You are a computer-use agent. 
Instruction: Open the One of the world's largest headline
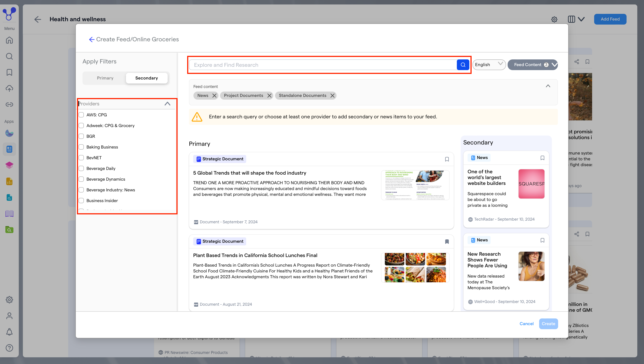tap(486, 177)
